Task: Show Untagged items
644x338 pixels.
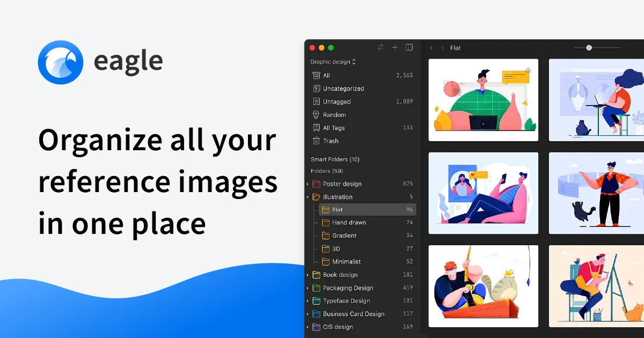Action: (x=336, y=101)
